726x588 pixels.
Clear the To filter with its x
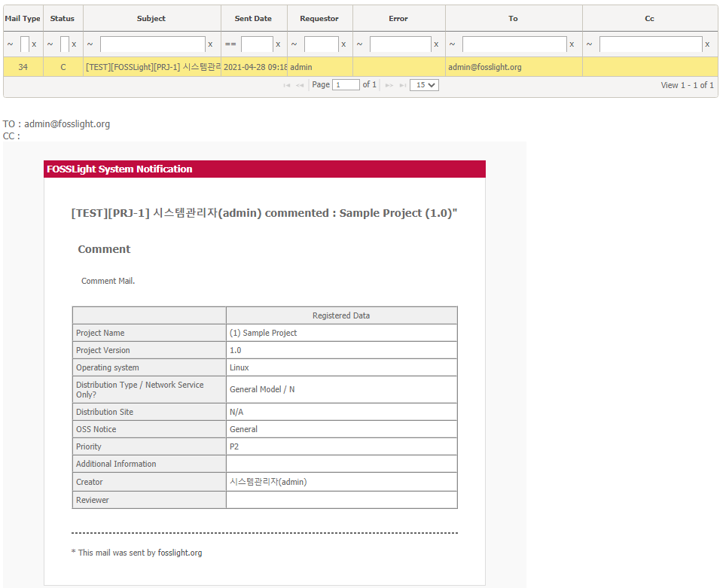point(572,44)
